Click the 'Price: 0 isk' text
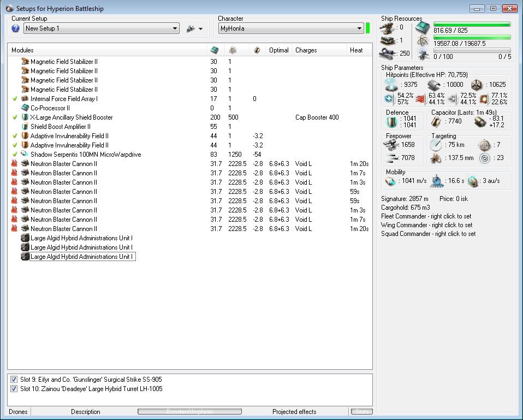Viewport: 523px width, 420px height. pyautogui.click(x=454, y=199)
